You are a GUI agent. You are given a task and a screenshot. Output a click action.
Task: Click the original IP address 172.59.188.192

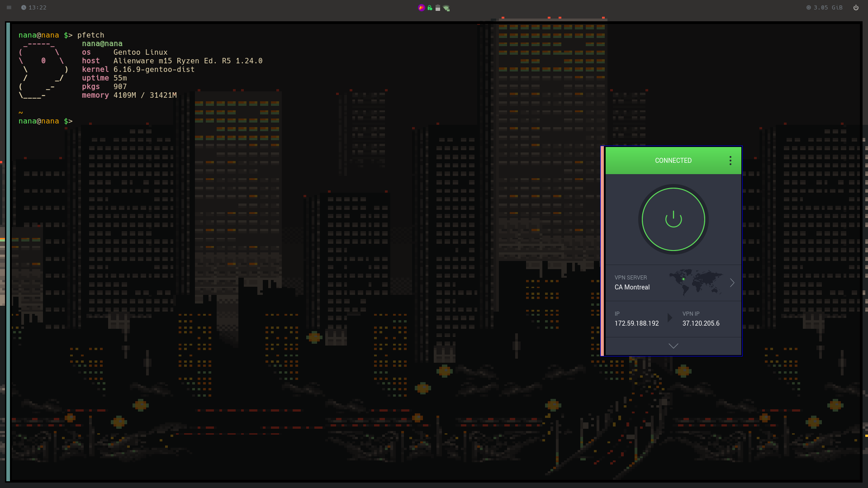tap(636, 323)
